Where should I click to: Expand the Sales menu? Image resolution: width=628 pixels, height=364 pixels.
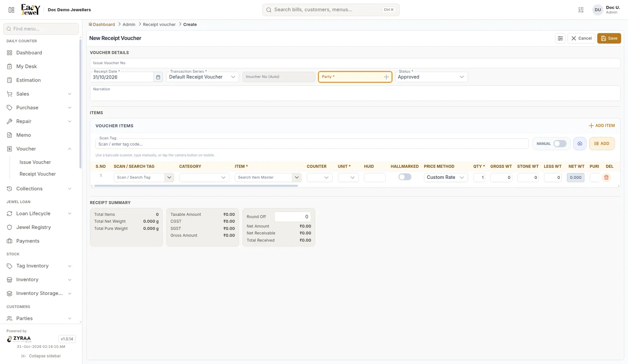[40, 94]
